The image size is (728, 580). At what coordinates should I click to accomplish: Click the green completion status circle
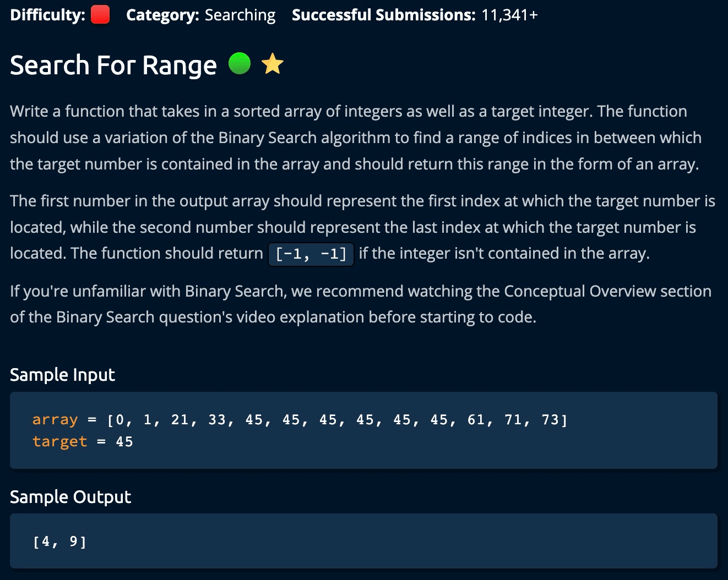tap(240, 63)
